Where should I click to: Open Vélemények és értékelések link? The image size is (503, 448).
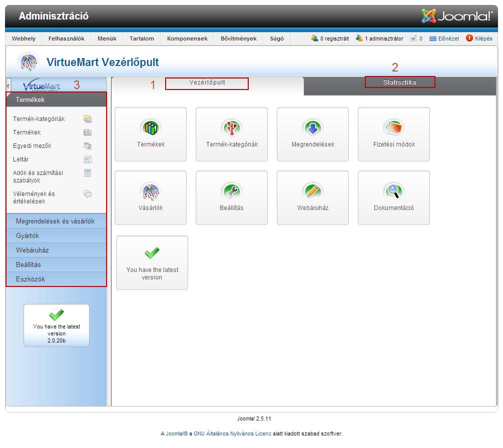point(34,197)
